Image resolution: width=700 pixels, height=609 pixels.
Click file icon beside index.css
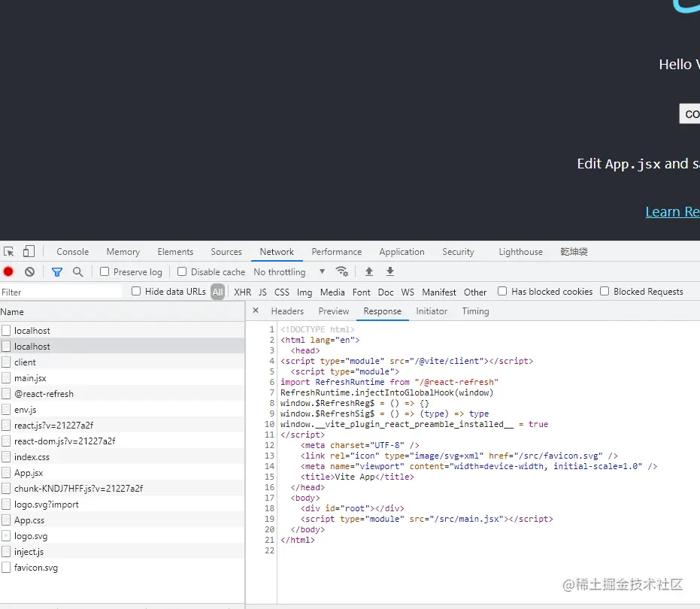click(6, 457)
